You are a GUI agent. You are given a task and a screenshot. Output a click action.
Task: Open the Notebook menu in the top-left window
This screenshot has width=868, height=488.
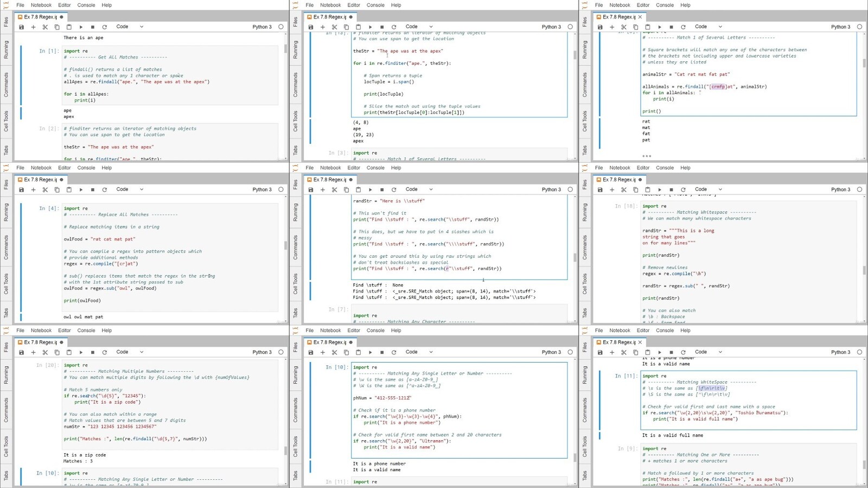tap(41, 5)
